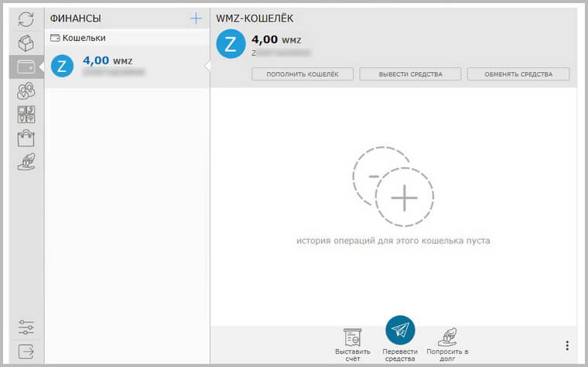Screen dimensions: 588x367
Task: Click the 4,00 WMZ balance in header
Action: coord(276,39)
